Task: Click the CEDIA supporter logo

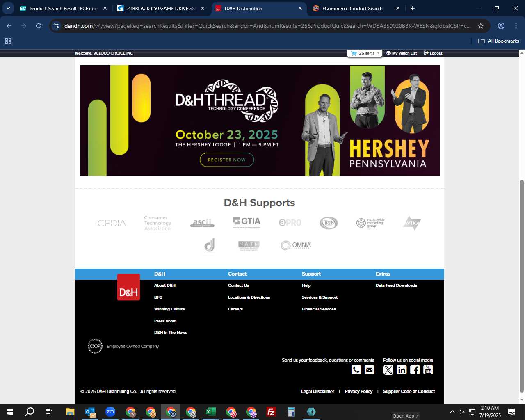Action: coord(112,223)
